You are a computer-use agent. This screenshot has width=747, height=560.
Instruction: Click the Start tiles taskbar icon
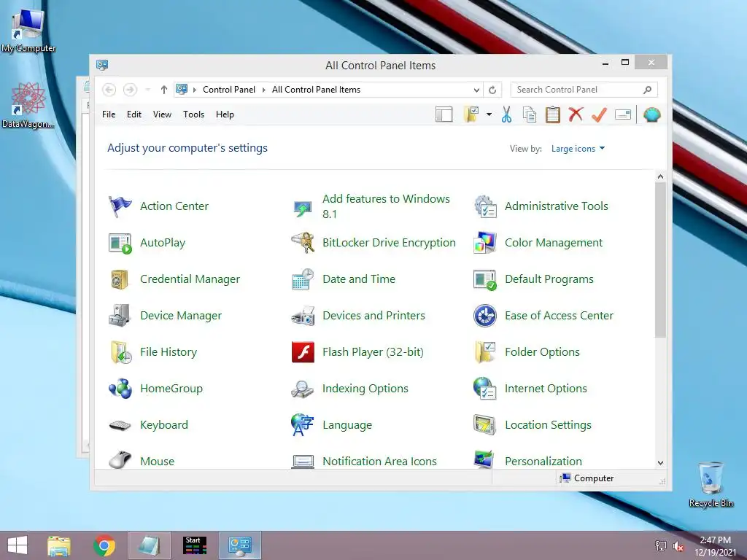coord(194,545)
